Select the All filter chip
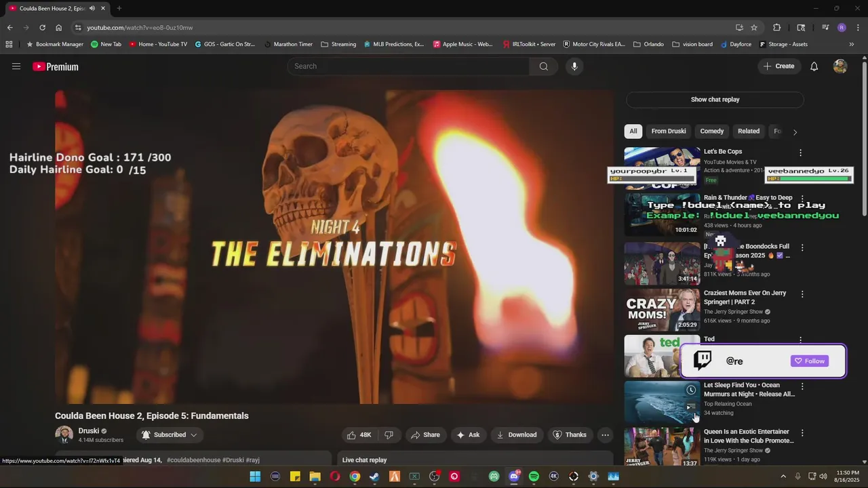This screenshot has width=868, height=488. point(633,131)
